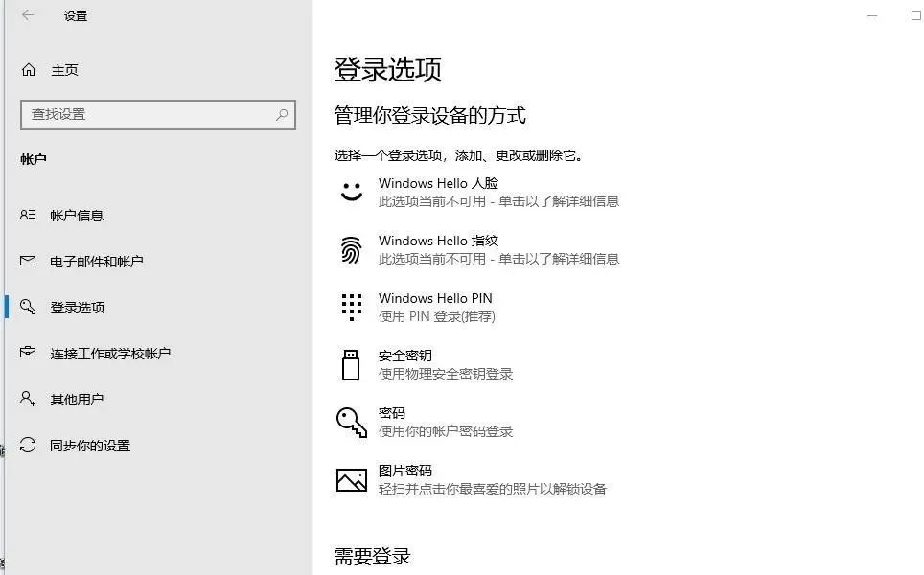Click the envelope icon for 电子邮件和帐户
Screen dimensions: 924x575
point(28,261)
